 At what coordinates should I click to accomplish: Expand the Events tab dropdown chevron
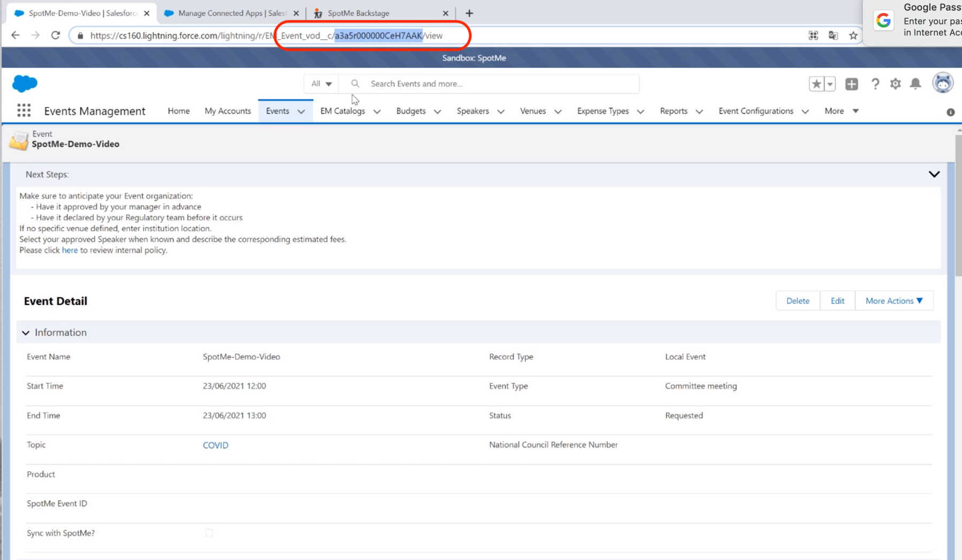click(301, 111)
